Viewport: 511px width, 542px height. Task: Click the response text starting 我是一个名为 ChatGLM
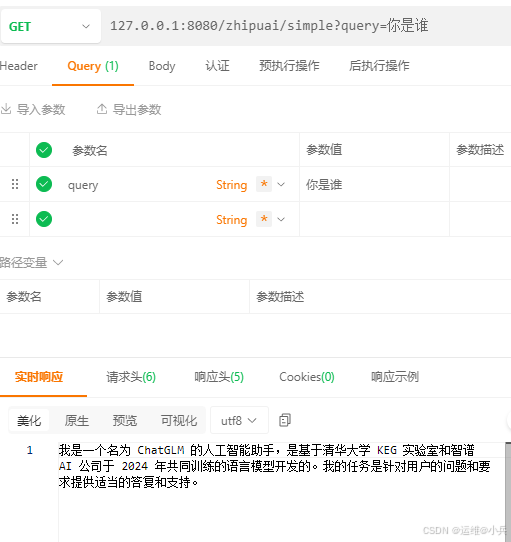pyautogui.click(x=274, y=466)
